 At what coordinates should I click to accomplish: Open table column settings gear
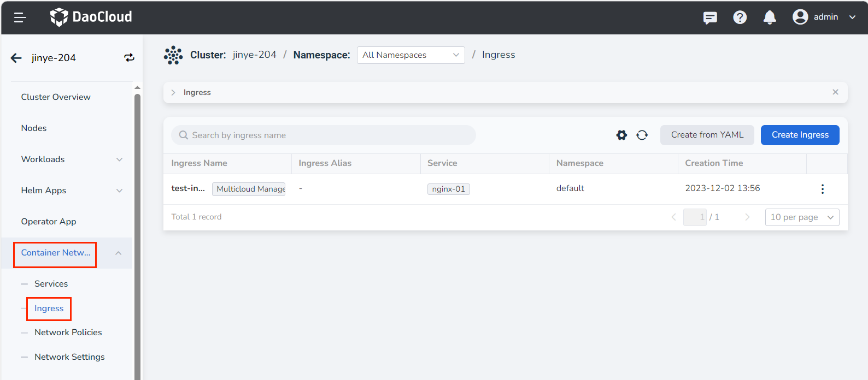[621, 135]
